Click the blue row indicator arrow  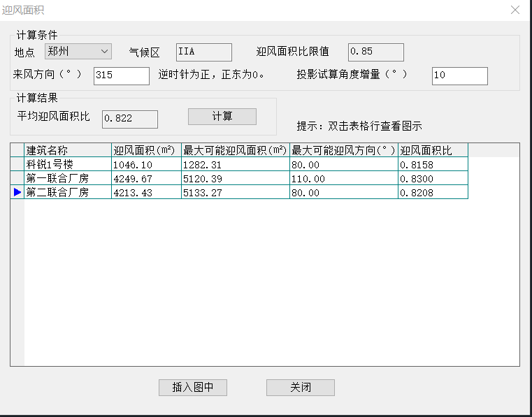click(x=17, y=192)
